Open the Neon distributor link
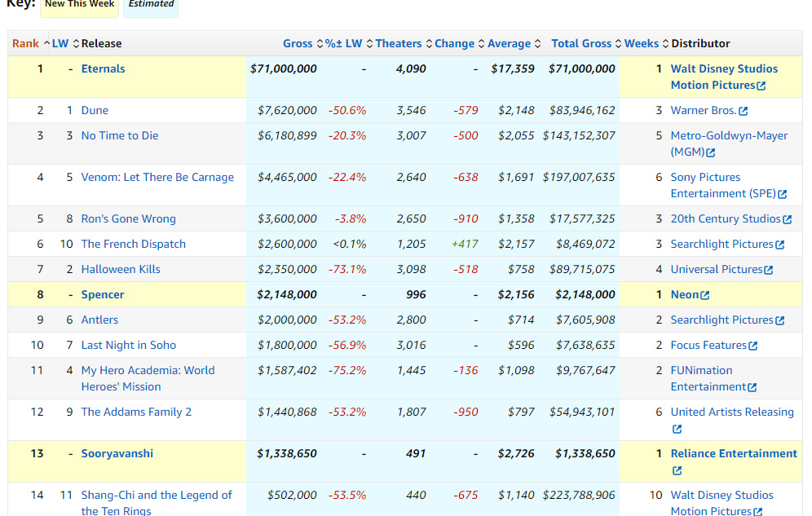The image size is (812, 516). click(x=685, y=294)
